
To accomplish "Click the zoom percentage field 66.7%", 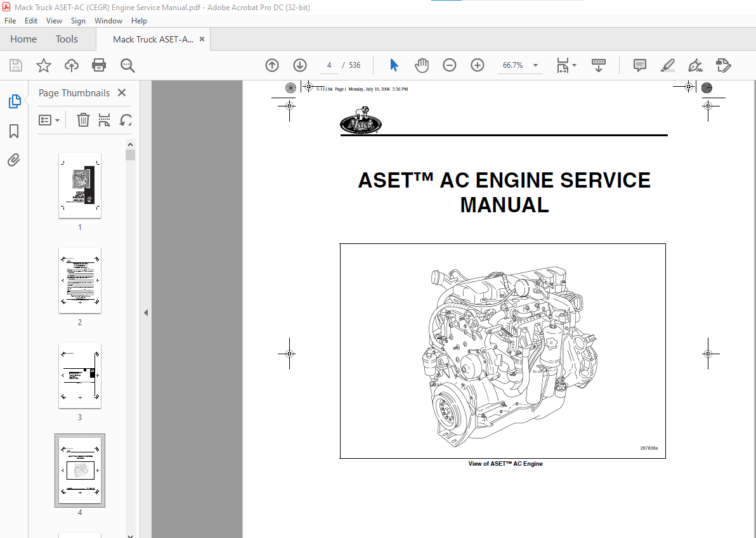I will click(513, 65).
